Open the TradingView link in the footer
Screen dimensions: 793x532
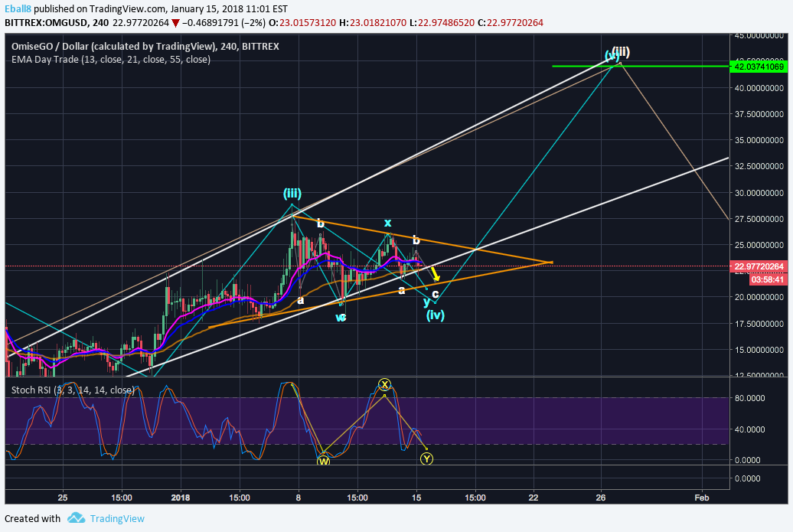pyautogui.click(x=117, y=518)
